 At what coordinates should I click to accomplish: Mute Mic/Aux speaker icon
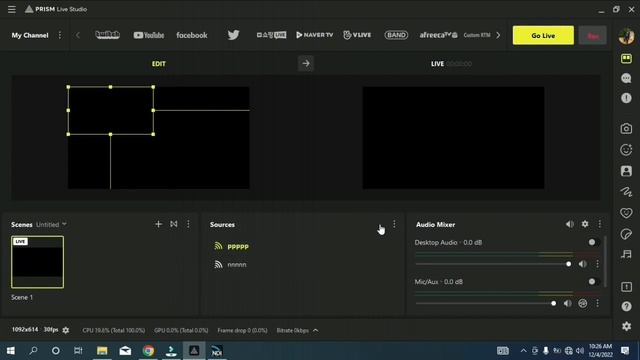[568, 303]
